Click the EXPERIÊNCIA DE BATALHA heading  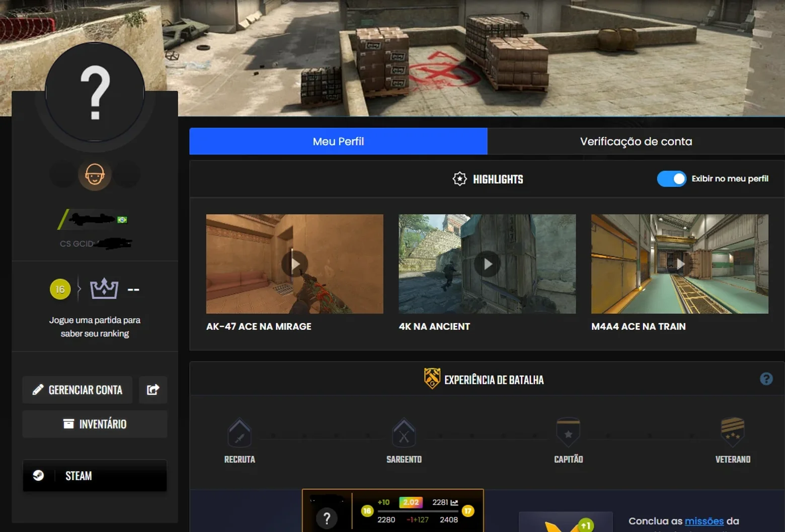pyautogui.click(x=494, y=380)
